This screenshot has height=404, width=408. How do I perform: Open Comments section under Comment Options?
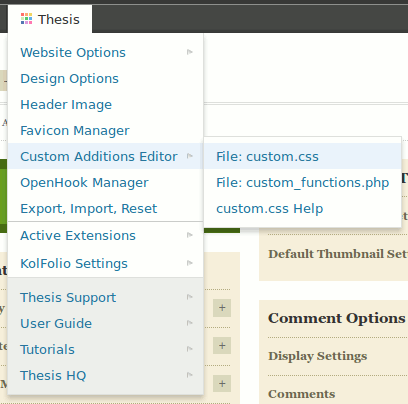(x=302, y=394)
